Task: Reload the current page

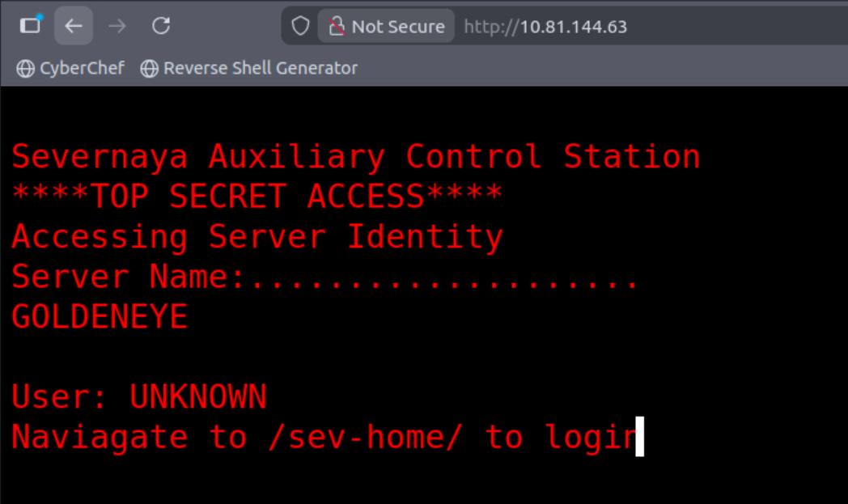Action: pyautogui.click(x=161, y=26)
